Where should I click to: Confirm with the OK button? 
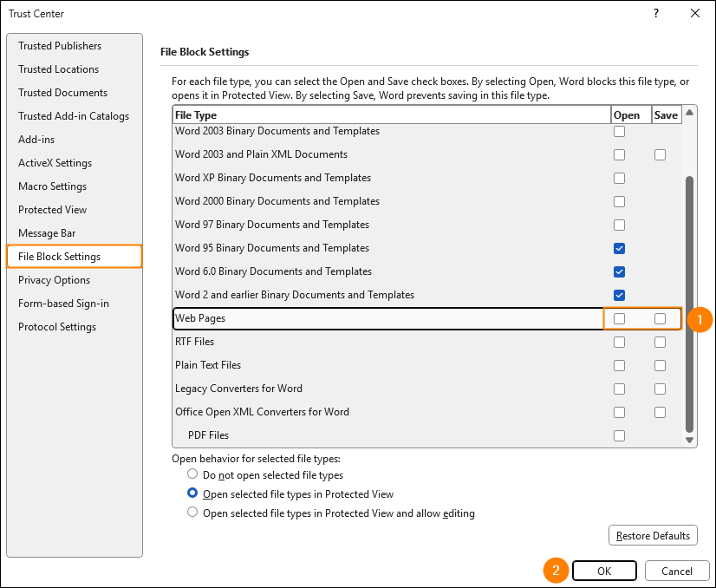(x=604, y=572)
